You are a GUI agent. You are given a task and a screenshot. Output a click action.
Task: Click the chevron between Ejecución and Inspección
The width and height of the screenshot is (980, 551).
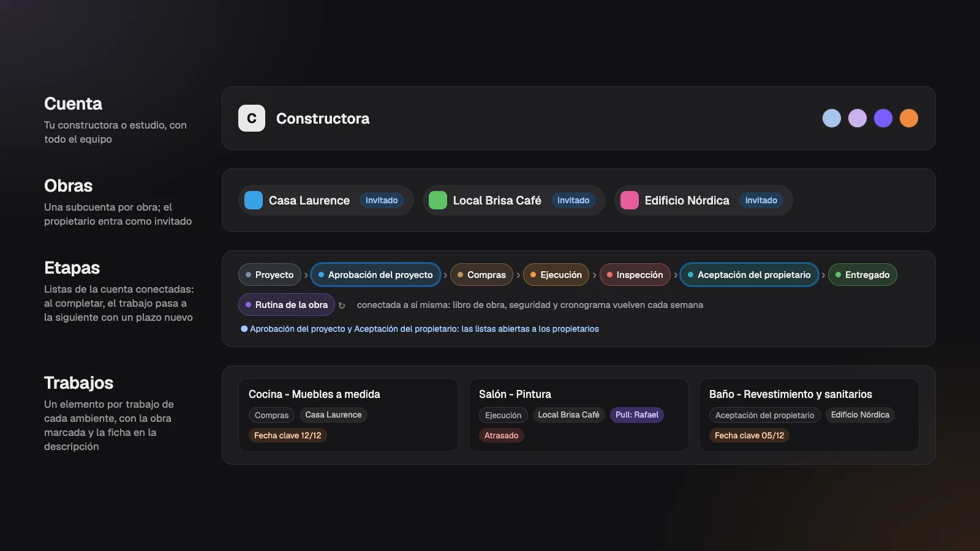coord(595,275)
